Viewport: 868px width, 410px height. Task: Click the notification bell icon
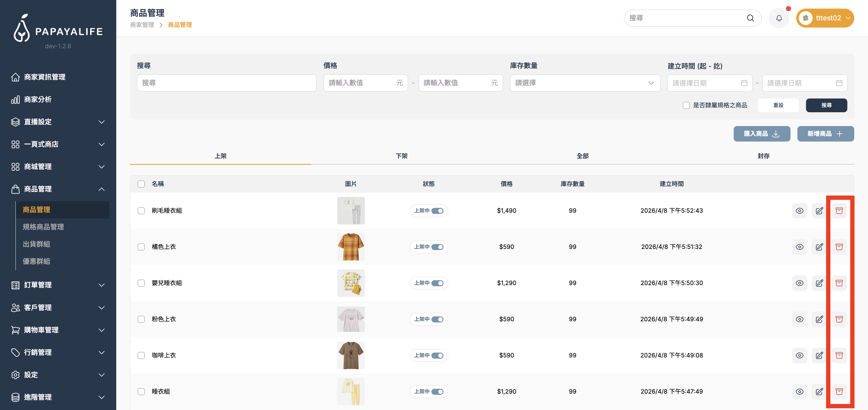(x=779, y=18)
